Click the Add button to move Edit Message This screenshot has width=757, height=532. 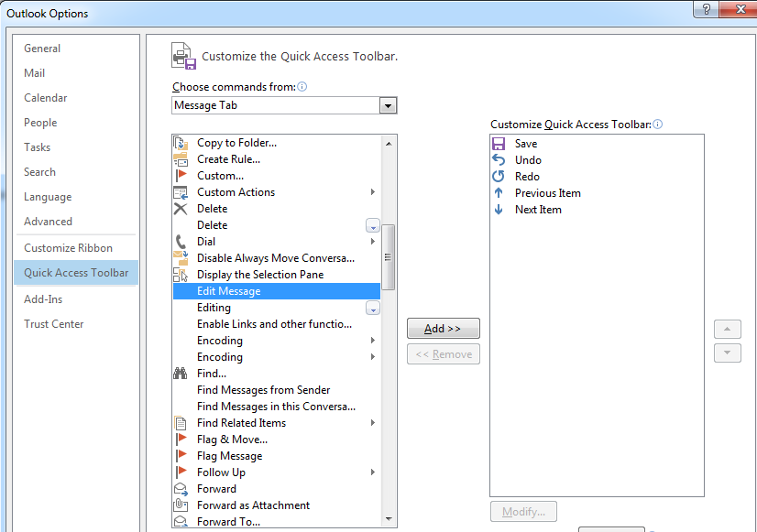pyautogui.click(x=443, y=328)
